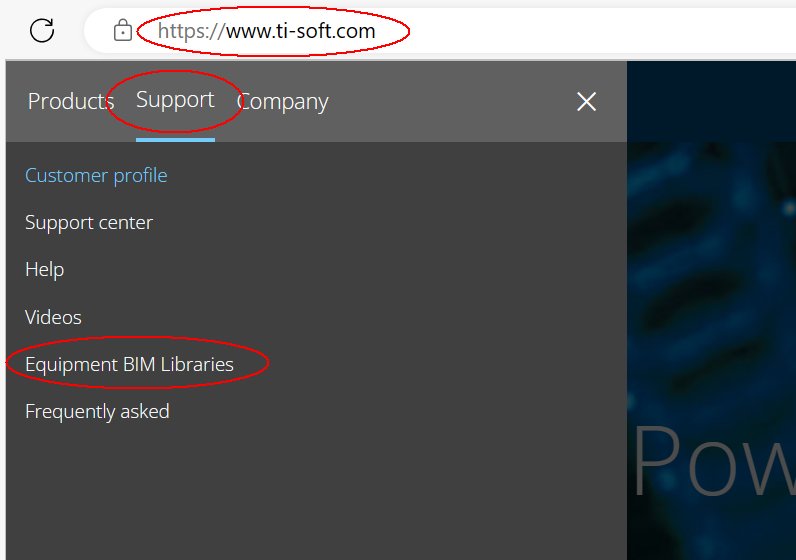Click the dark navy header strip above hero image
796x560 pixels.
(710, 100)
